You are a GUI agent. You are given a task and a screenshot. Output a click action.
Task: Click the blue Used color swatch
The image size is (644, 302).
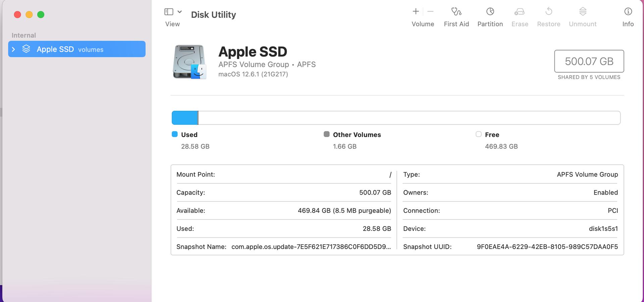tap(174, 134)
